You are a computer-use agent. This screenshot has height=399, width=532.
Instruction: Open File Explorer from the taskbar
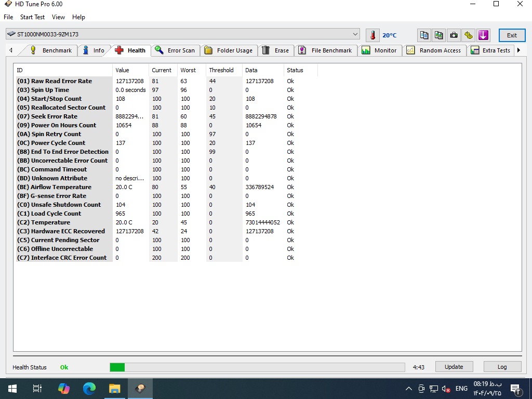click(114, 388)
